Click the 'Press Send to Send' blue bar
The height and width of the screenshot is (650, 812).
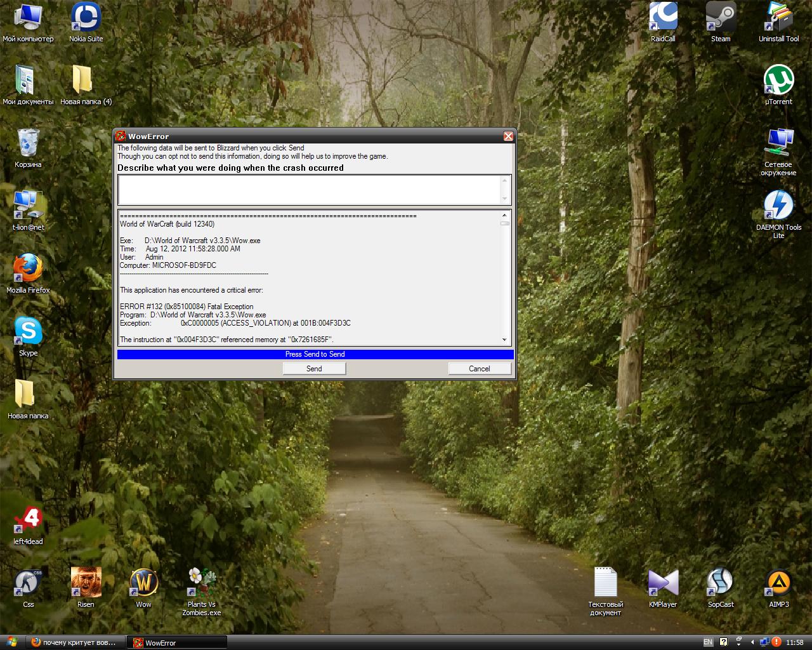(315, 354)
